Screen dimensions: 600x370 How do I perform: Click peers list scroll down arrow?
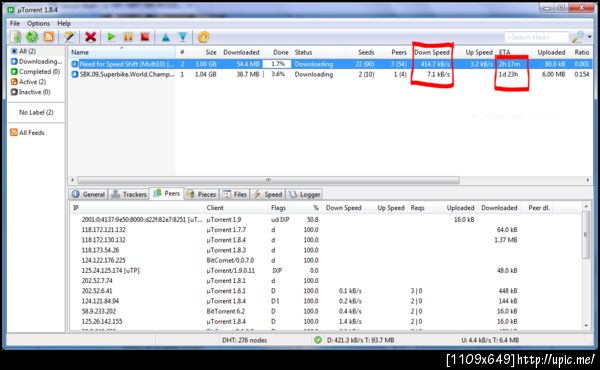[x=586, y=325]
